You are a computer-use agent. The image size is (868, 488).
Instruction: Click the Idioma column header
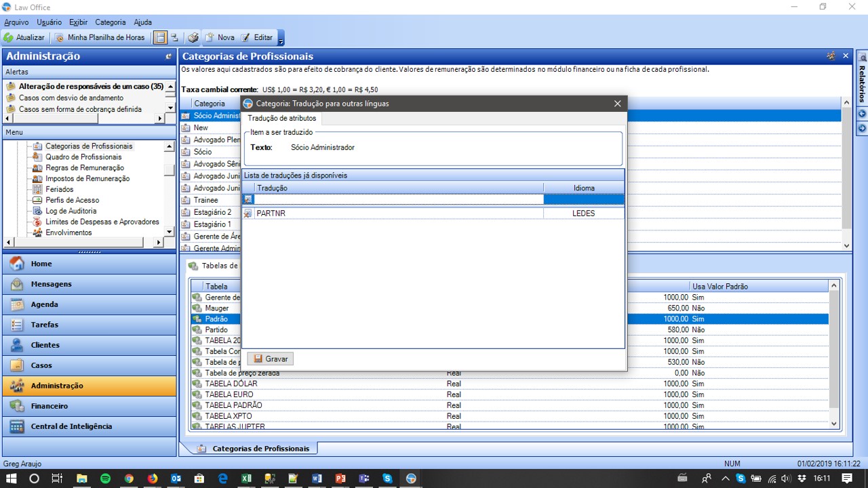pos(584,188)
